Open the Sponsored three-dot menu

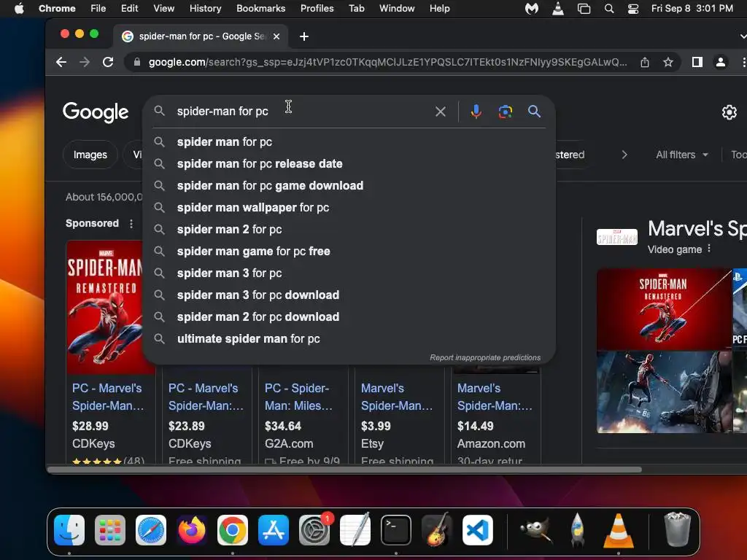[131, 223]
